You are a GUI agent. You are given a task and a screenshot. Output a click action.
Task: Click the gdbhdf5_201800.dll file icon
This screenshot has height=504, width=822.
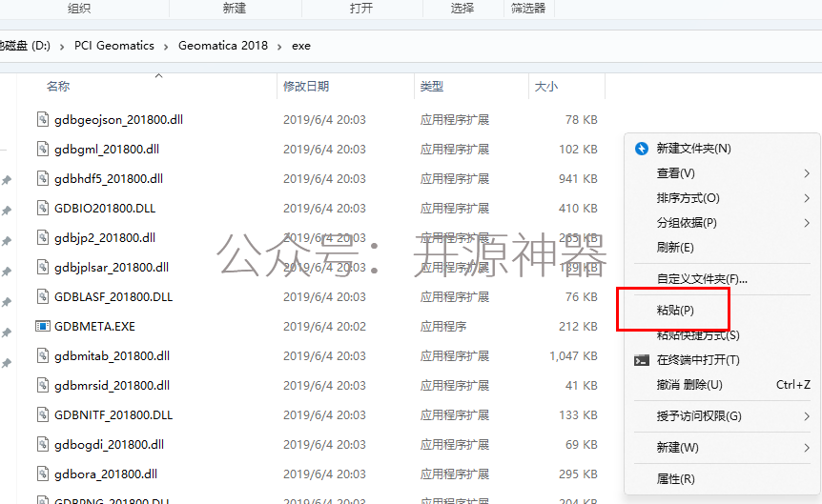point(43,179)
